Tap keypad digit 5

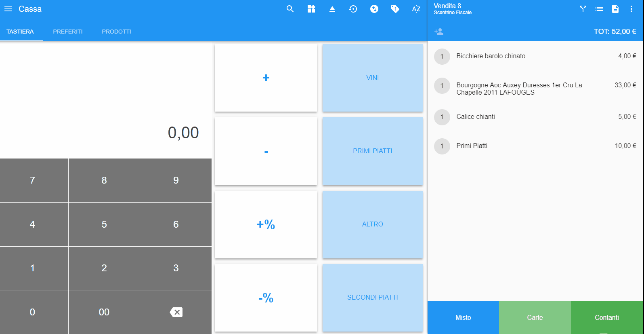[x=104, y=224]
